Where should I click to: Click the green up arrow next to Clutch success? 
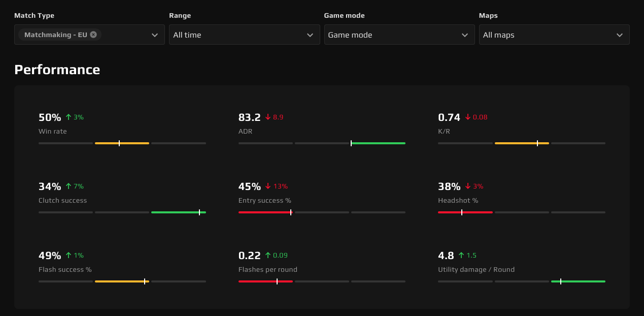click(69, 186)
